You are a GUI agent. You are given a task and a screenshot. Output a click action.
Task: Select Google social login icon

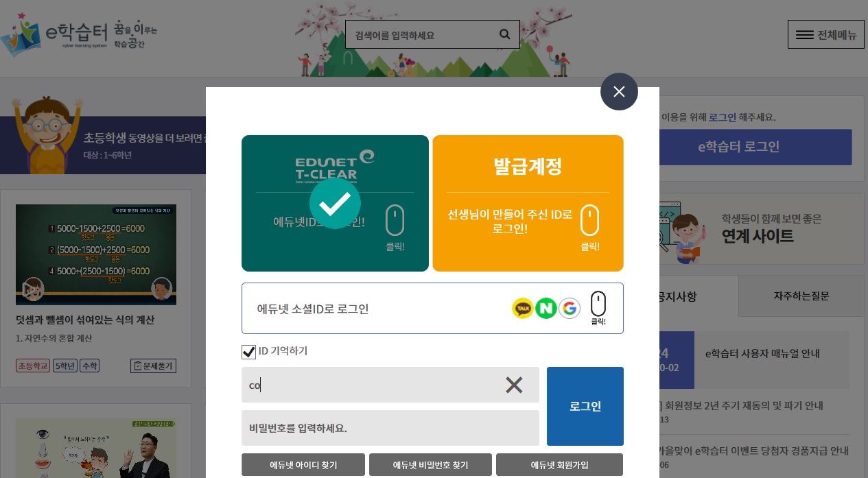[x=570, y=309]
